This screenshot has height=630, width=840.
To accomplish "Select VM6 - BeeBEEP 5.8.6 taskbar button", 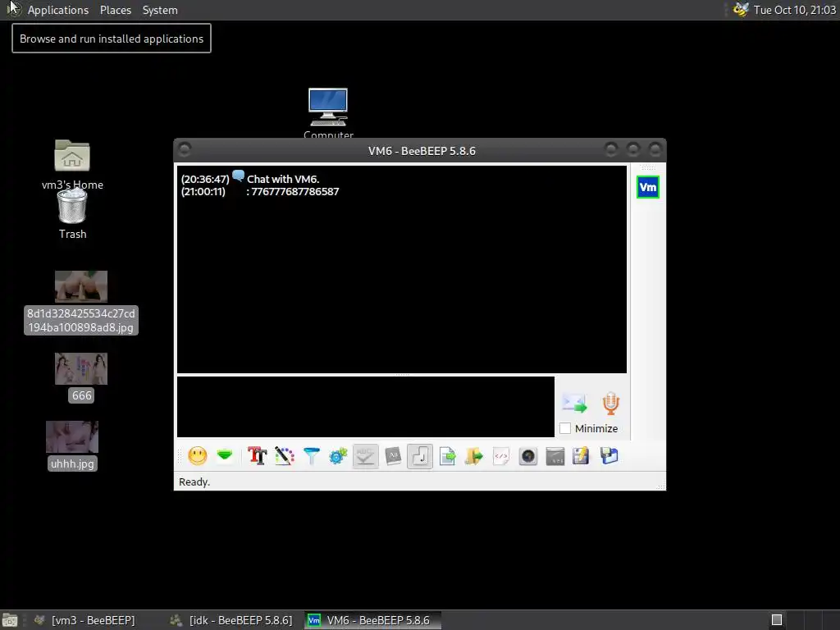I will [x=373, y=620].
